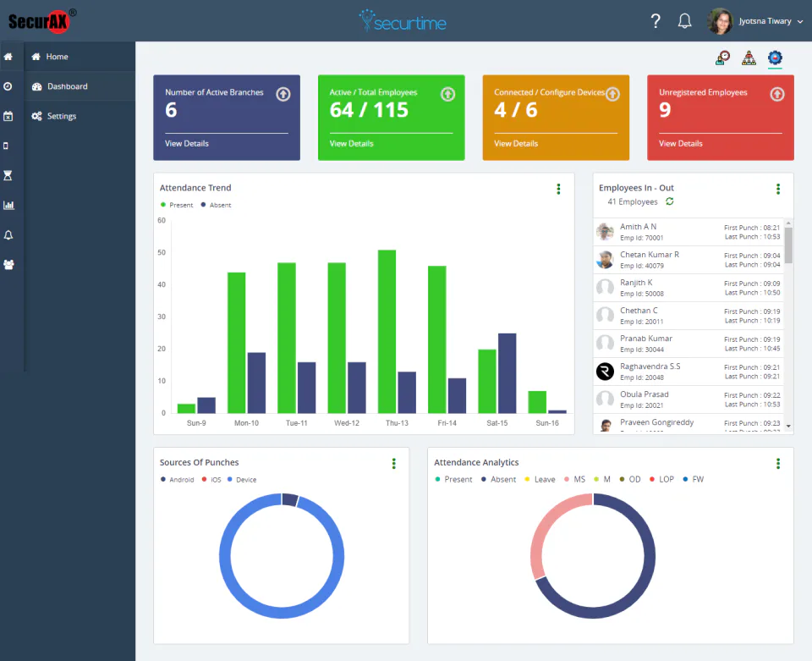View Details of Connected / Configure Devices
This screenshot has width=812, height=661.
[x=516, y=144]
